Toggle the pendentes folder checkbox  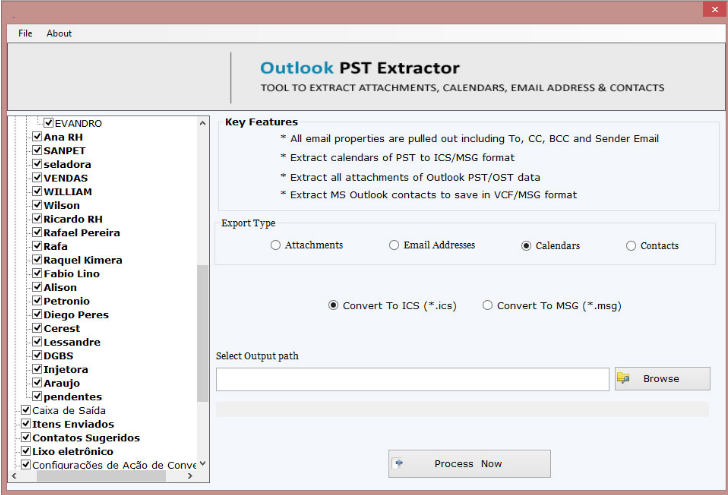click(x=37, y=397)
